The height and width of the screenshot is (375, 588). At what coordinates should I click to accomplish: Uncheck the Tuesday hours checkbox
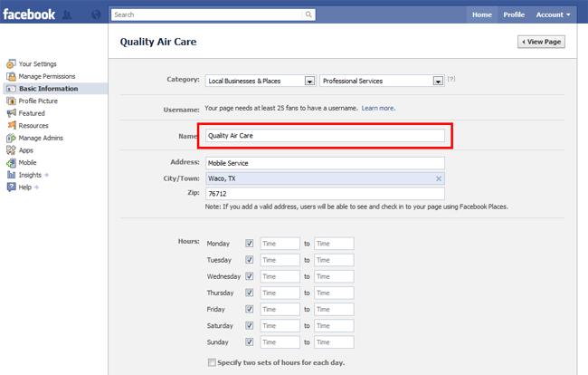(x=250, y=260)
